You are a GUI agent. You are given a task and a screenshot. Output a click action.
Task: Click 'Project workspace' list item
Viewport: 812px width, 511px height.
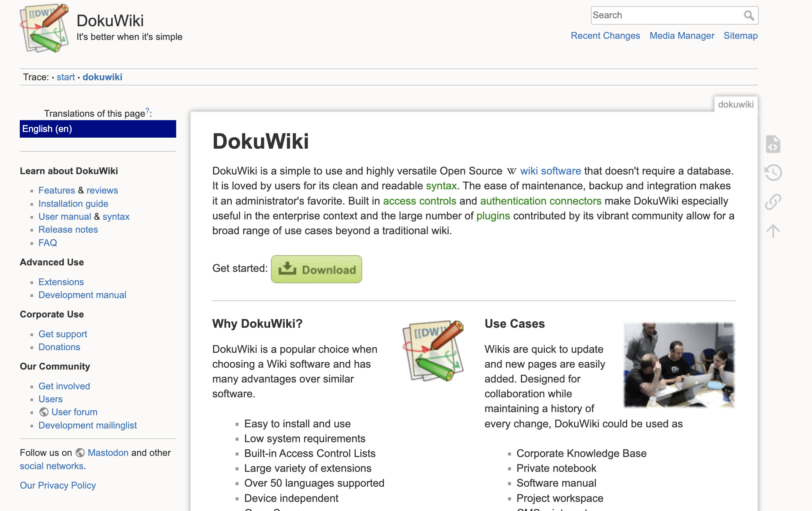click(x=560, y=498)
